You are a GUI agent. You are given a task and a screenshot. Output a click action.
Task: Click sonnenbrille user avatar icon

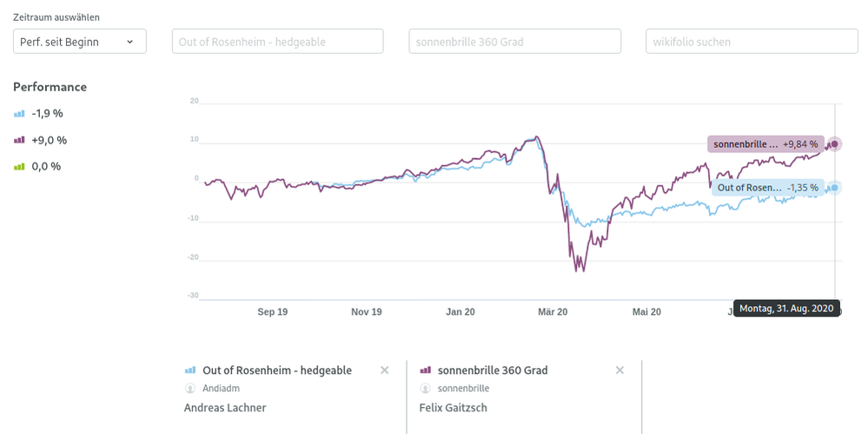(x=426, y=389)
